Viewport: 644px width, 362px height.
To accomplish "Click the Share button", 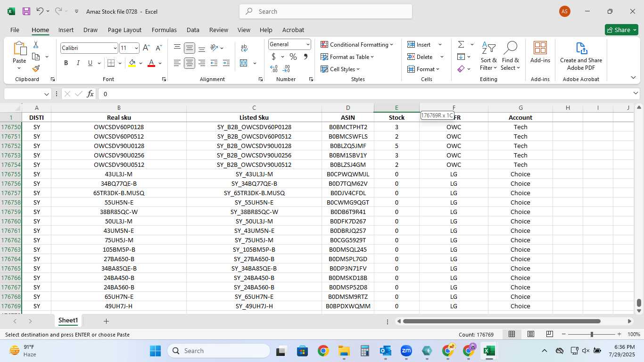I will pyautogui.click(x=621, y=30).
